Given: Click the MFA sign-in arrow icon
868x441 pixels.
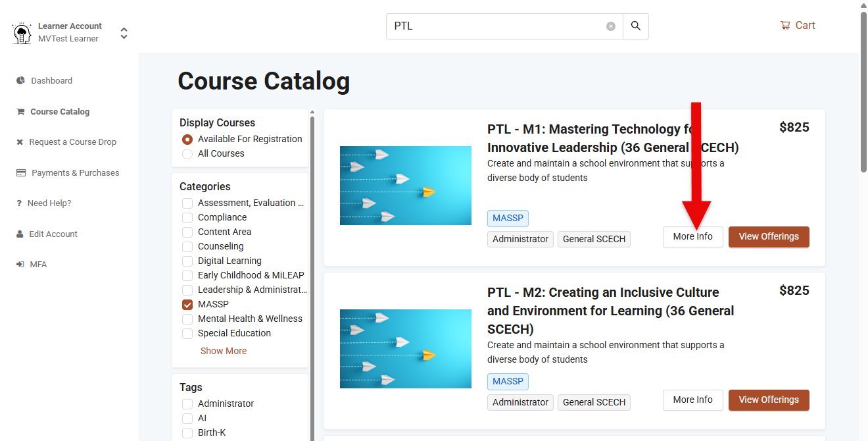Looking at the screenshot, I should click(20, 265).
